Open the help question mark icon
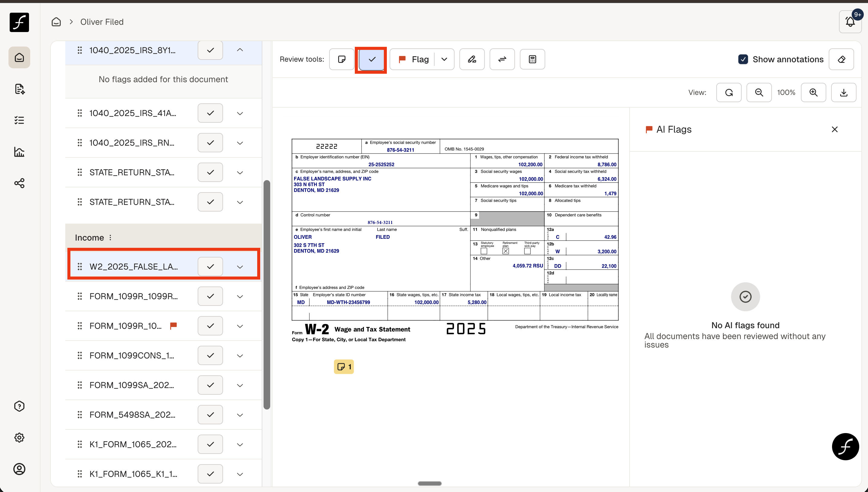The width and height of the screenshot is (868, 492). tap(19, 406)
